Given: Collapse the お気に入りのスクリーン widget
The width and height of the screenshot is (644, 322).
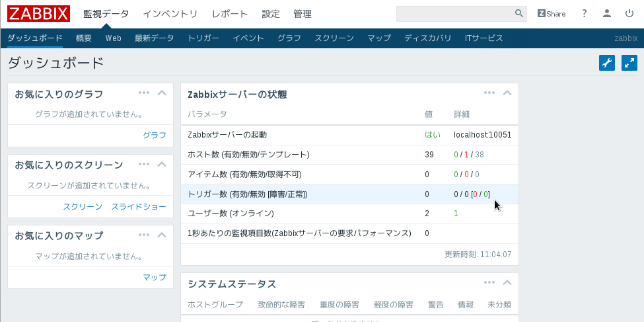Looking at the screenshot, I should [162, 165].
